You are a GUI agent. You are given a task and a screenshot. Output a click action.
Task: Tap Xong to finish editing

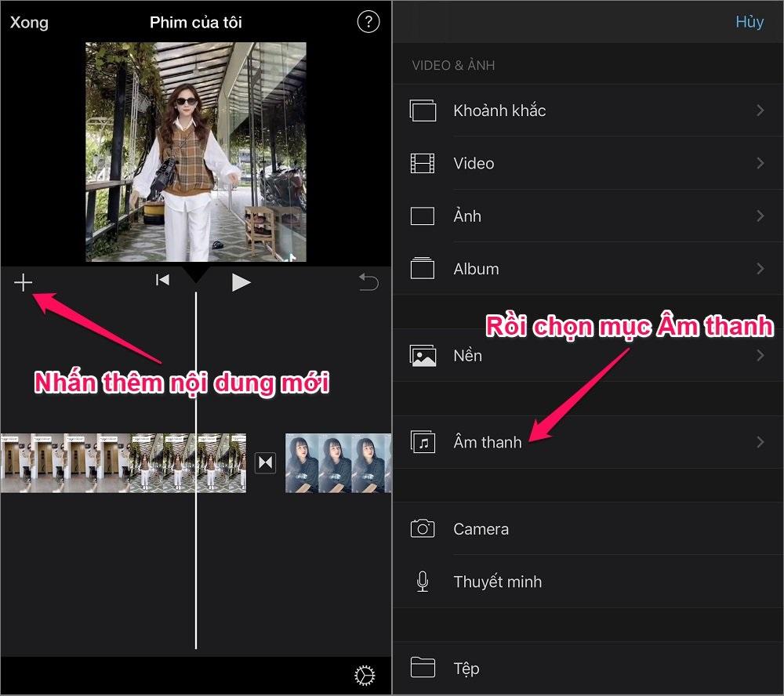pos(28,22)
